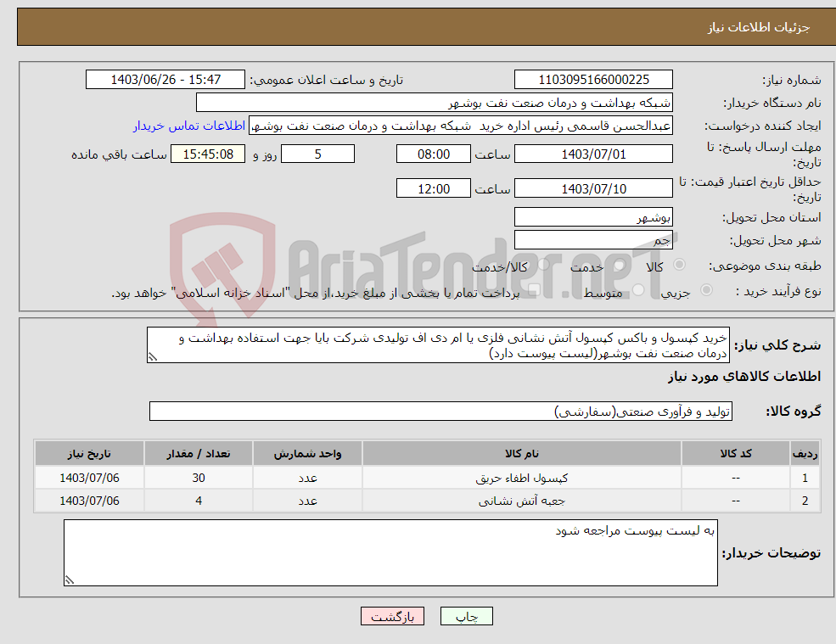This screenshot has width=836, height=644.
Task: Open the اطلاعات تماس خریدار link
Action: point(188,126)
